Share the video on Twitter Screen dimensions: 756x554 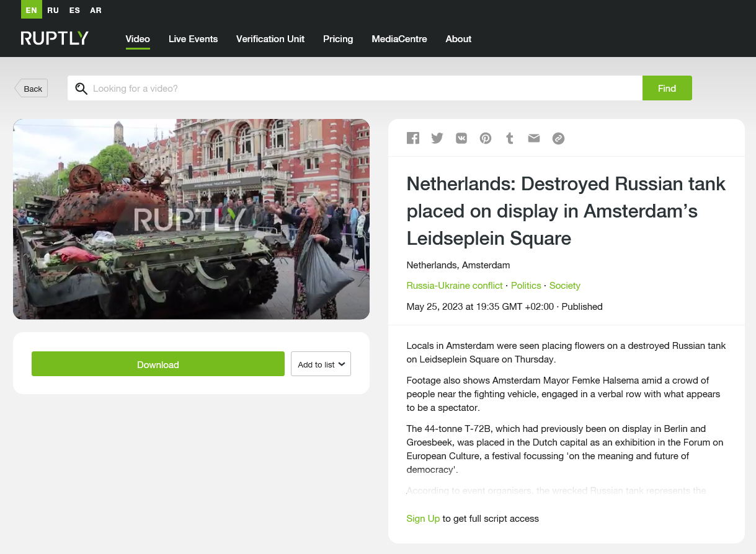437,138
